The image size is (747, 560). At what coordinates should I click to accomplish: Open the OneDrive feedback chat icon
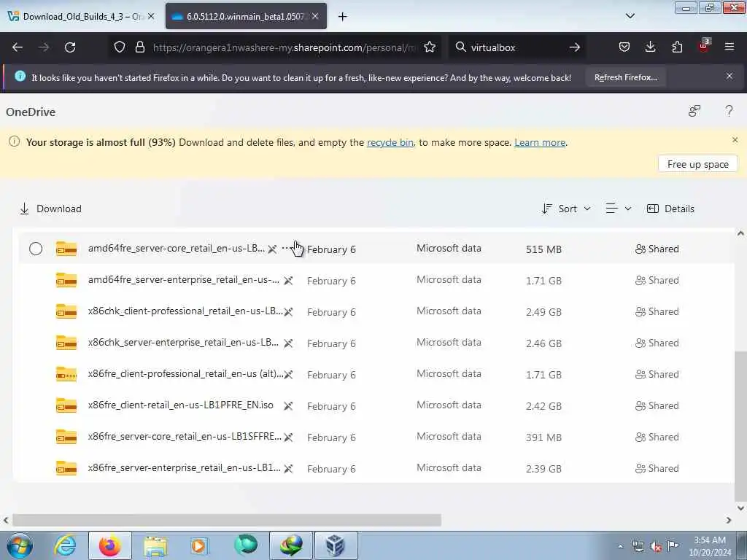tap(694, 111)
